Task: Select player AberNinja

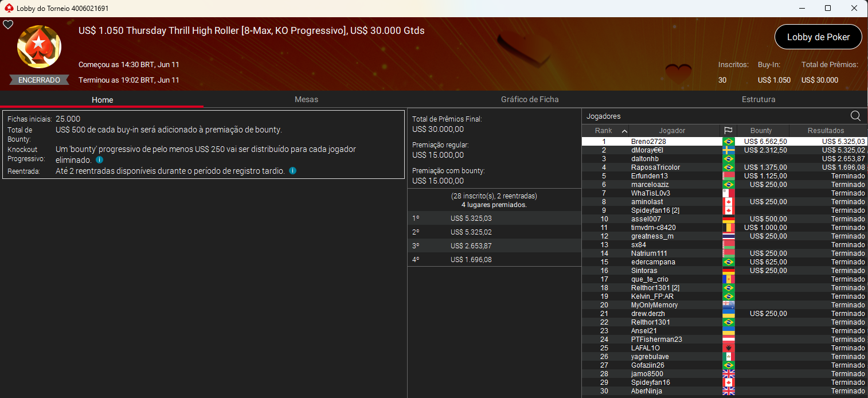Action: [724, 391]
